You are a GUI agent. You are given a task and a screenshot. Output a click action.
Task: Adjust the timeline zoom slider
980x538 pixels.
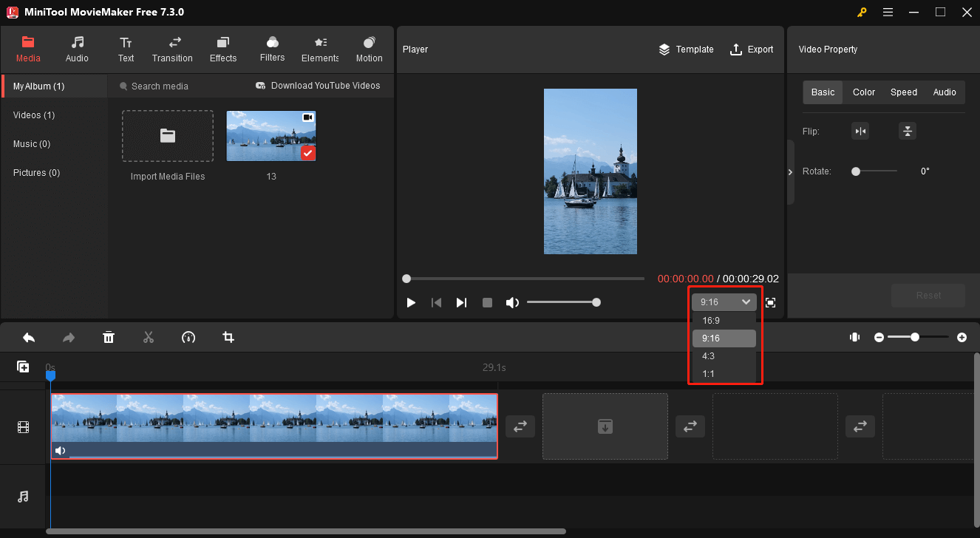pos(918,337)
